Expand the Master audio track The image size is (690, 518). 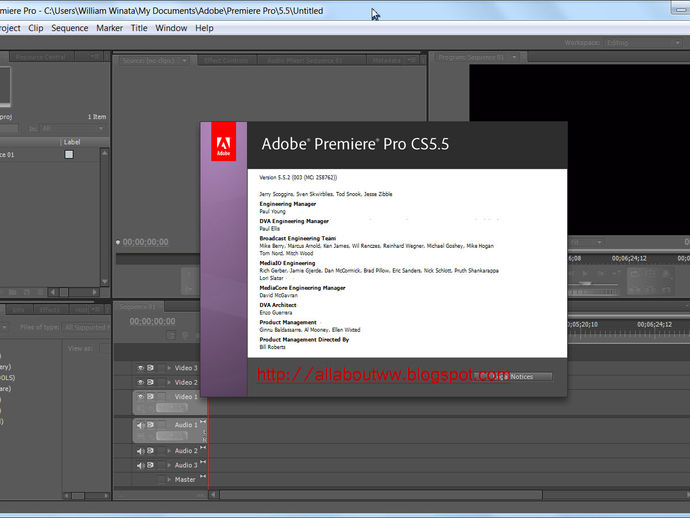[169, 480]
